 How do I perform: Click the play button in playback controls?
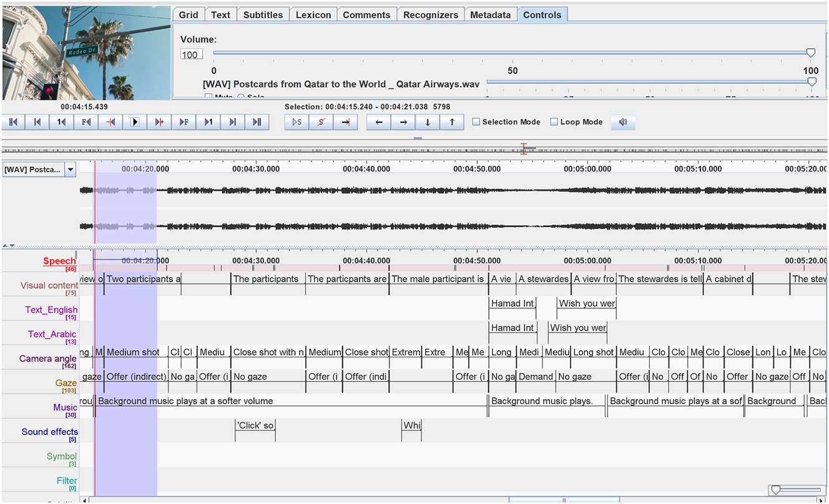135,122
